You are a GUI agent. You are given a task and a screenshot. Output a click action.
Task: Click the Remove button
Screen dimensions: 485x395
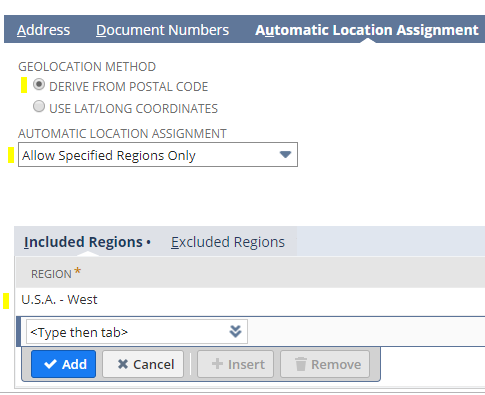(x=325, y=364)
